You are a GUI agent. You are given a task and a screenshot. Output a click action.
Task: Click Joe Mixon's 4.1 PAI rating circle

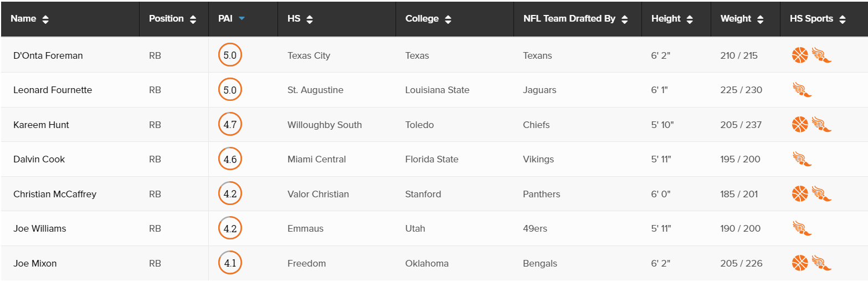pyautogui.click(x=230, y=263)
